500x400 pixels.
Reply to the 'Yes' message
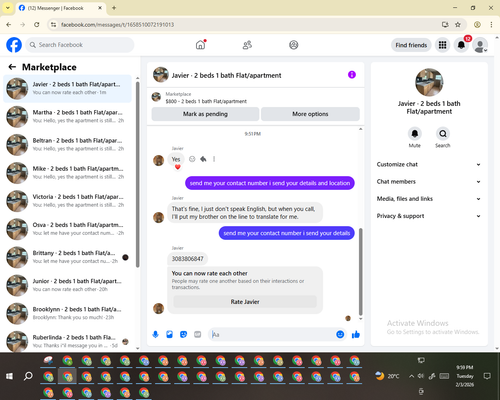click(203, 159)
